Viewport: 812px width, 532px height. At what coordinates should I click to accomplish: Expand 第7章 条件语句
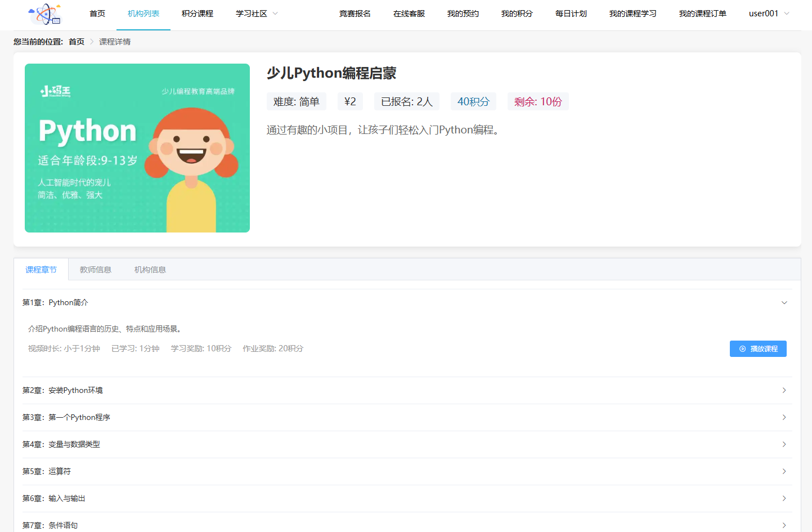pyautogui.click(x=407, y=523)
